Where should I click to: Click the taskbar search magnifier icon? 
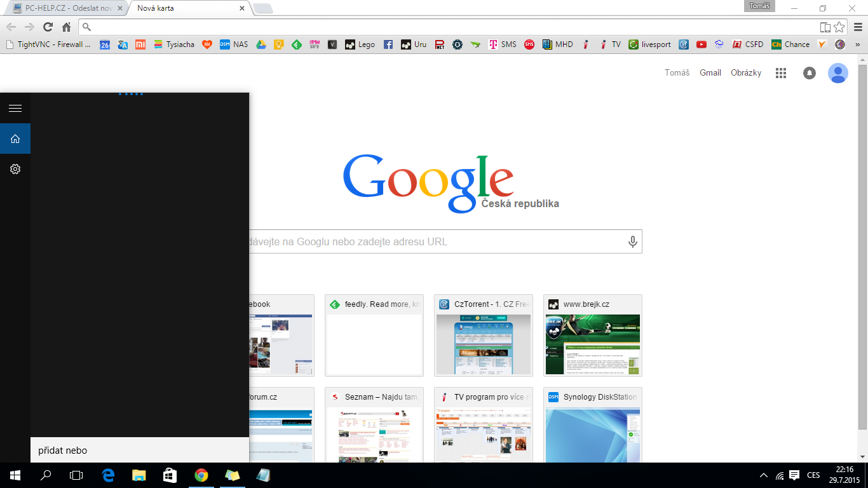[x=46, y=475]
